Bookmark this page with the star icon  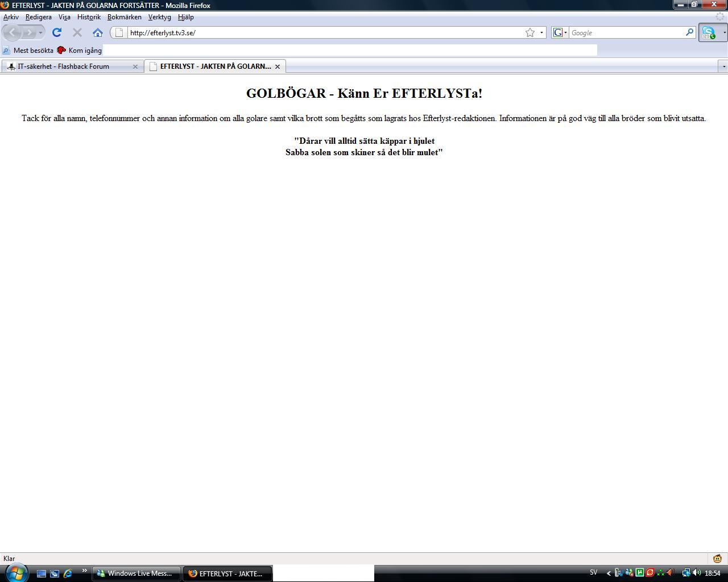530,32
